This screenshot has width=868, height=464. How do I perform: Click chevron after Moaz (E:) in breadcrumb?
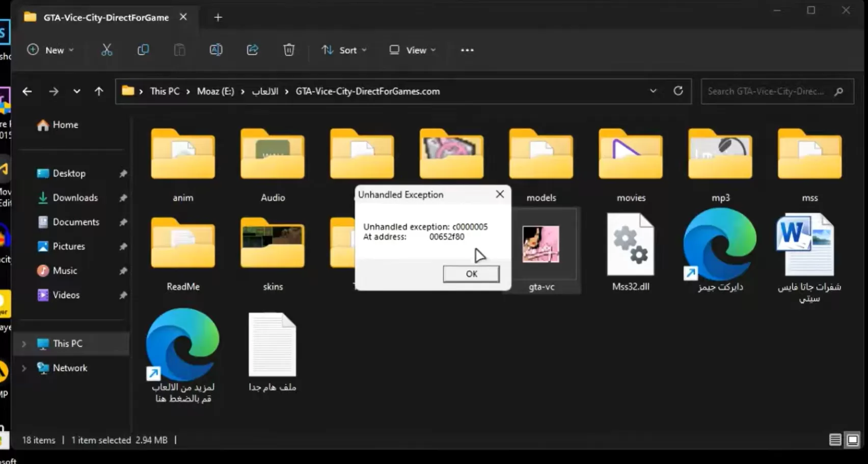point(242,91)
